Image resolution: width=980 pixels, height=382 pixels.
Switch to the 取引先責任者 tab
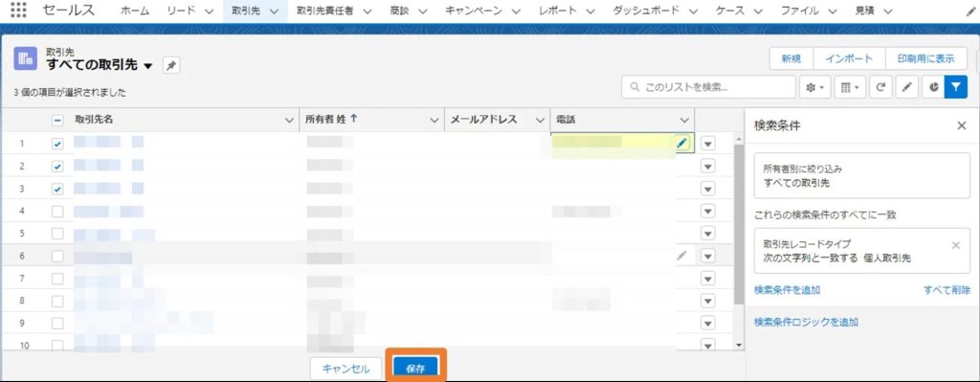click(x=325, y=11)
